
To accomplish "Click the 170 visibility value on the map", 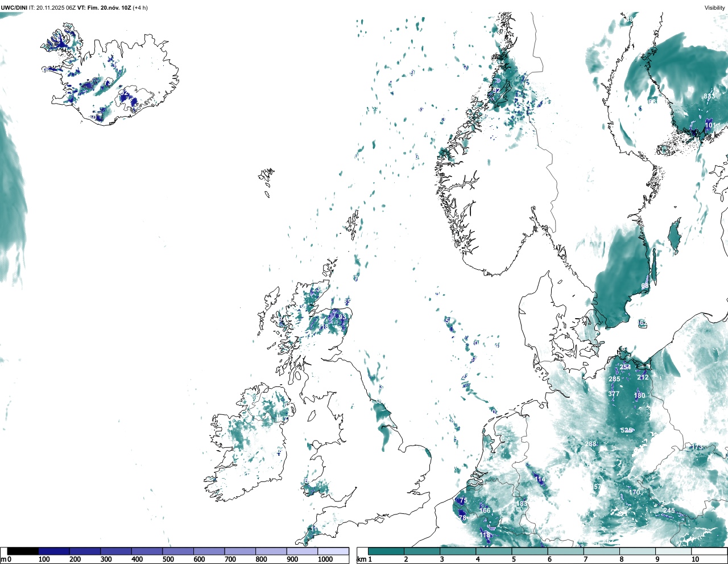I will point(635,492).
